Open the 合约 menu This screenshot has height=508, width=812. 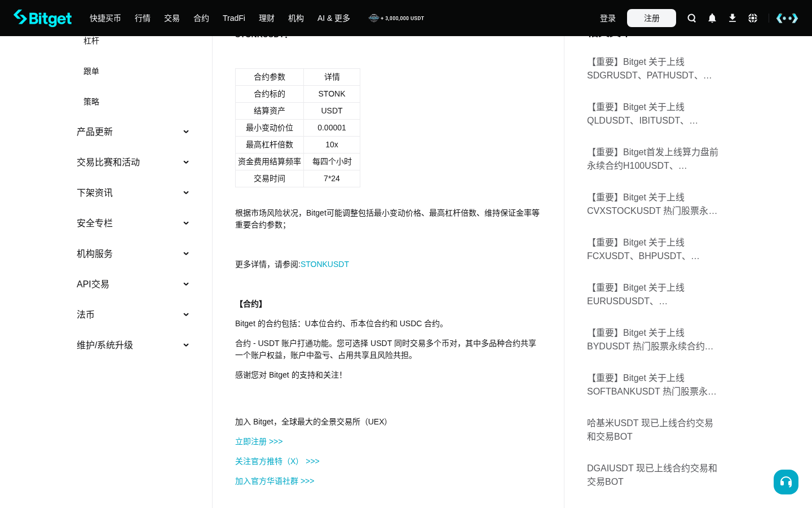tap(201, 18)
